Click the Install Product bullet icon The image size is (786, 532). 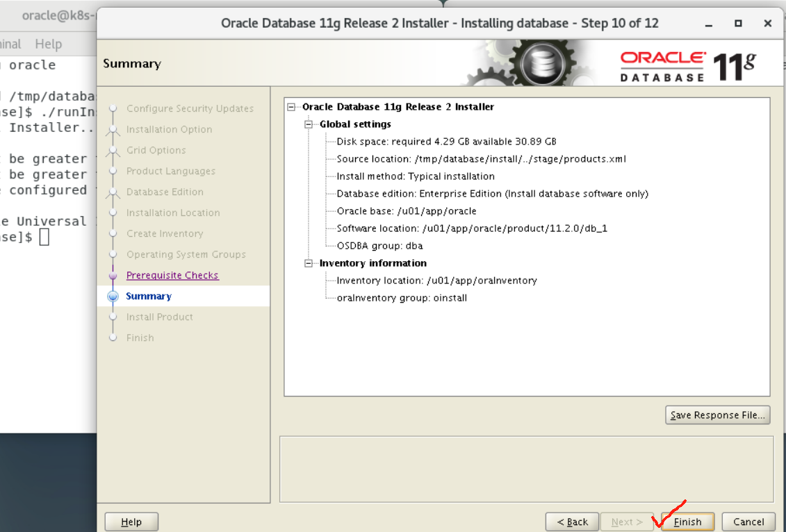(113, 317)
